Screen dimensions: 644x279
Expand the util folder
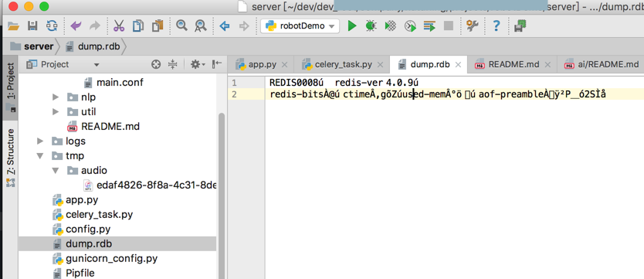(56, 112)
